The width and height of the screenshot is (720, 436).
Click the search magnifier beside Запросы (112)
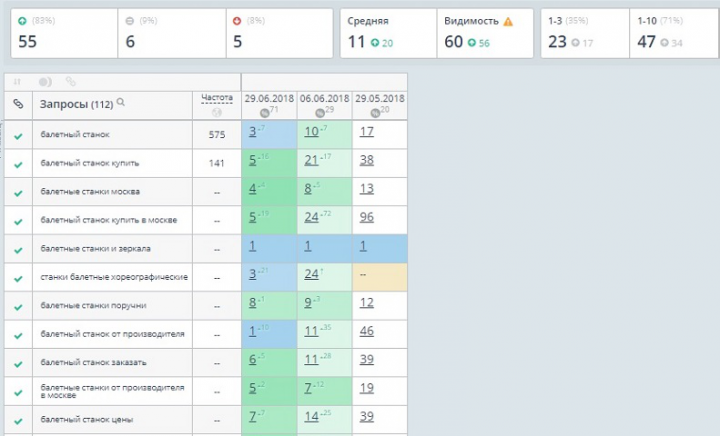[121, 102]
